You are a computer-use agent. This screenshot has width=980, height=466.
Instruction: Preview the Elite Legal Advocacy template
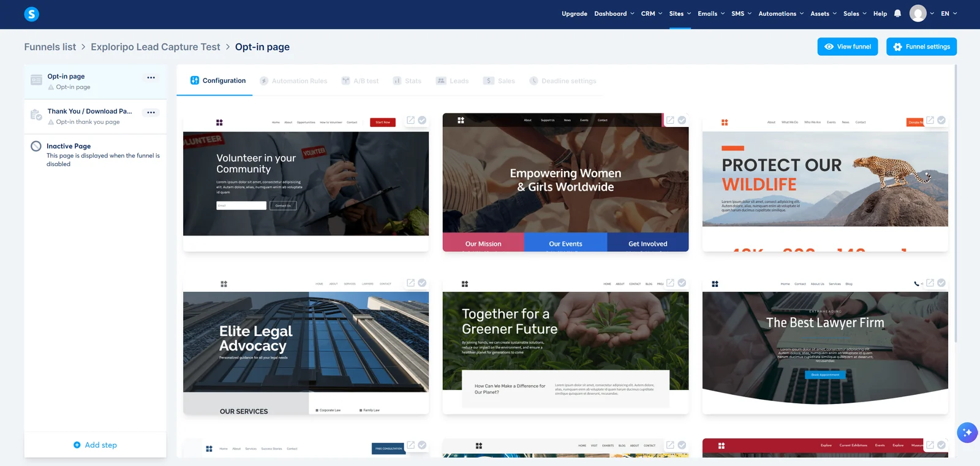[x=410, y=283]
